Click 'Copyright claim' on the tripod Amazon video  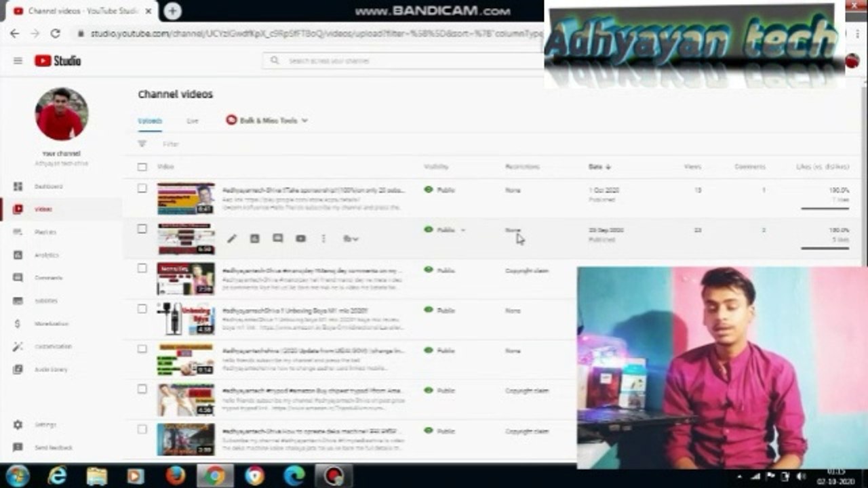[527, 391]
